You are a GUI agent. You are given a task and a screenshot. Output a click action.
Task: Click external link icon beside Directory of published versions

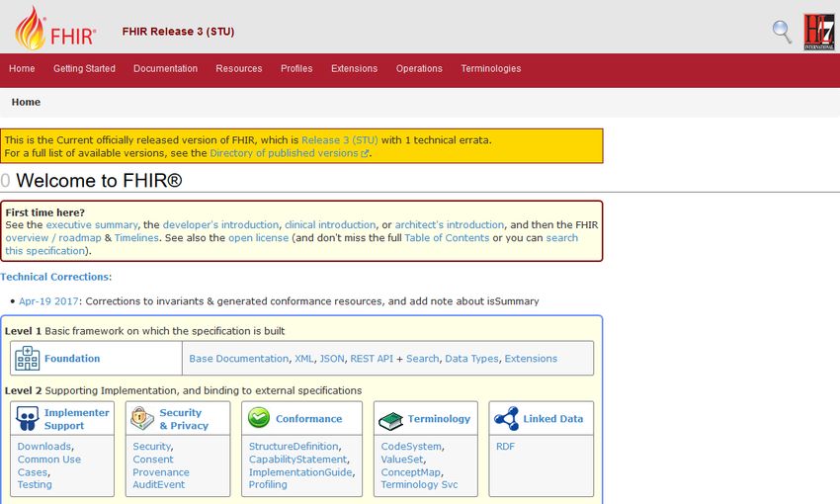click(x=365, y=153)
